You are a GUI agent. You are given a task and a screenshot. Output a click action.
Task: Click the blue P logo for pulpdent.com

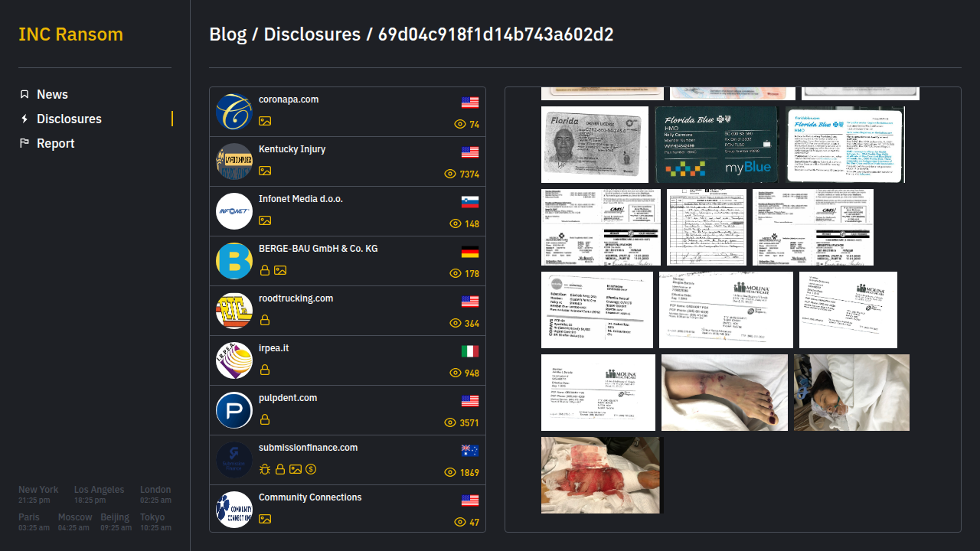tap(234, 410)
